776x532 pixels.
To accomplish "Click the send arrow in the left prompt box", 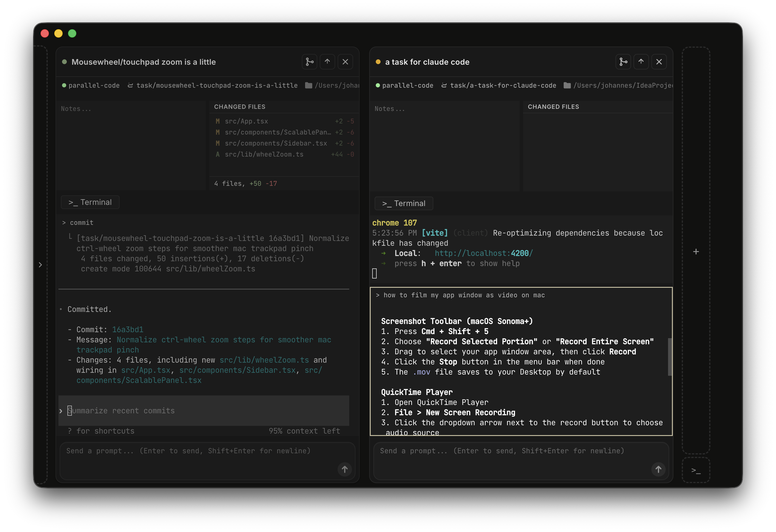I will point(344,469).
